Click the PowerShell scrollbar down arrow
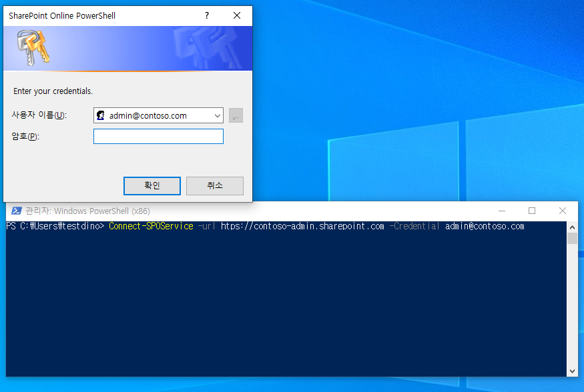The image size is (584, 392). (572, 371)
